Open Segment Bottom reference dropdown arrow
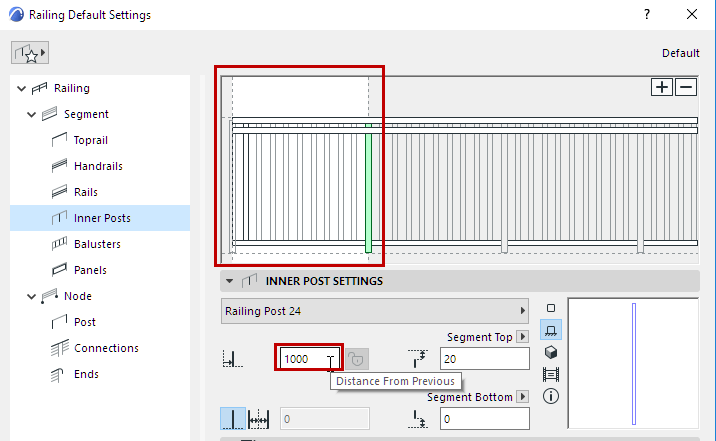Screen dimensions: 716x441 [523, 397]
